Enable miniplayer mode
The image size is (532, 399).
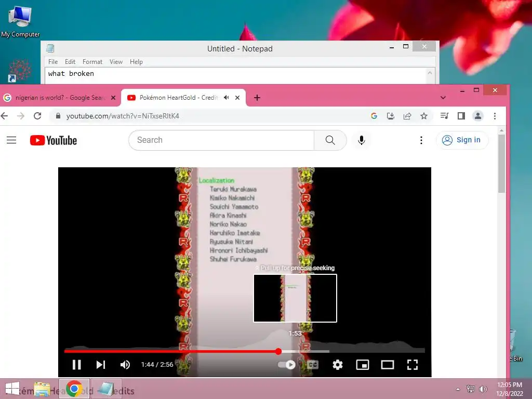click(362, 365)
